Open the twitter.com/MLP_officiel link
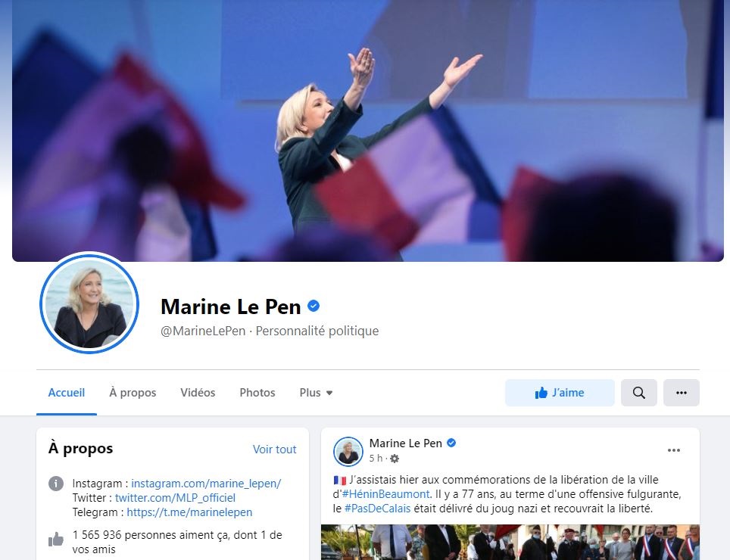The image size is (730, 560). point(175,498)
